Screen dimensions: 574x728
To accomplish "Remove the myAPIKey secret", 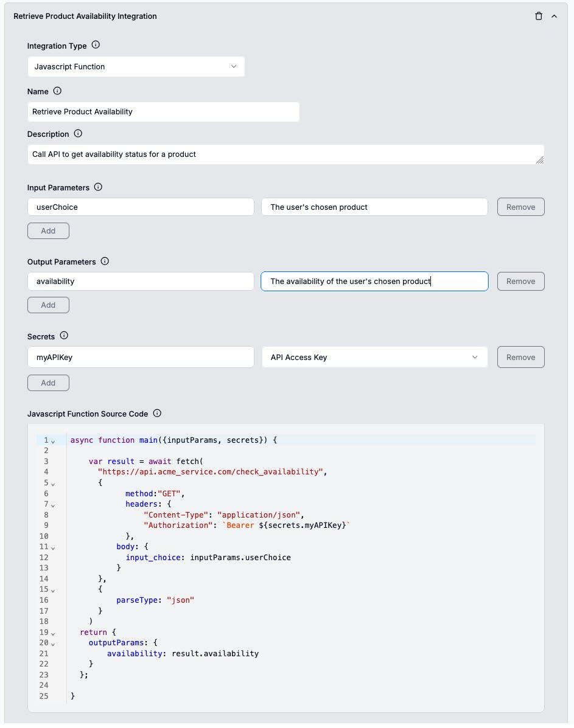I will coord(520,358).
